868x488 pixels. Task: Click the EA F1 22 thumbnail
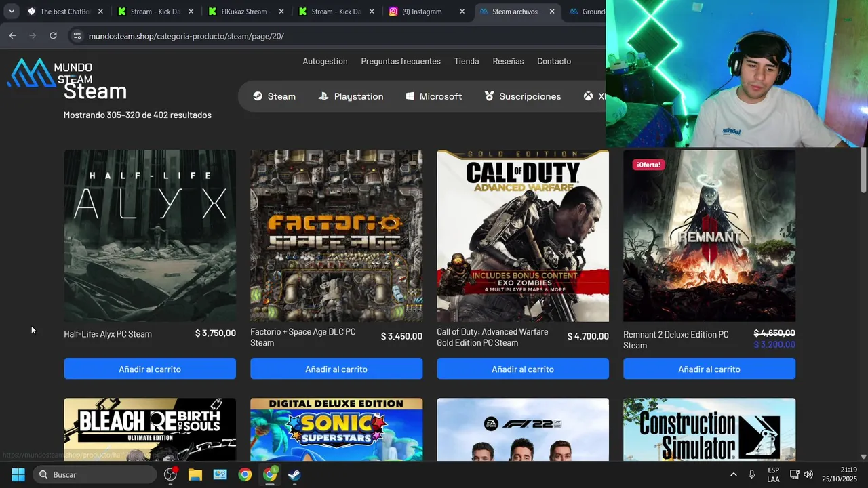click(x=523, y=429)
